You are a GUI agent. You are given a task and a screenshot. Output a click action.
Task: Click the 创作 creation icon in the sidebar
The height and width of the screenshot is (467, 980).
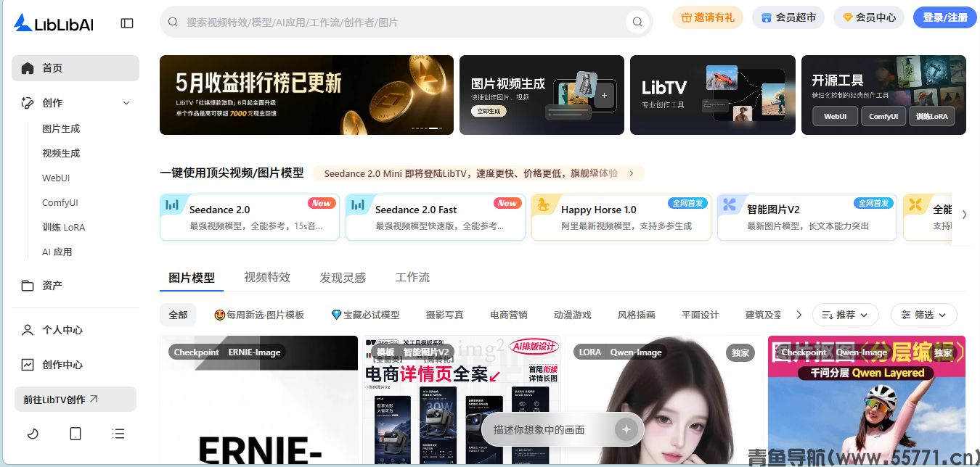[28, 103]
